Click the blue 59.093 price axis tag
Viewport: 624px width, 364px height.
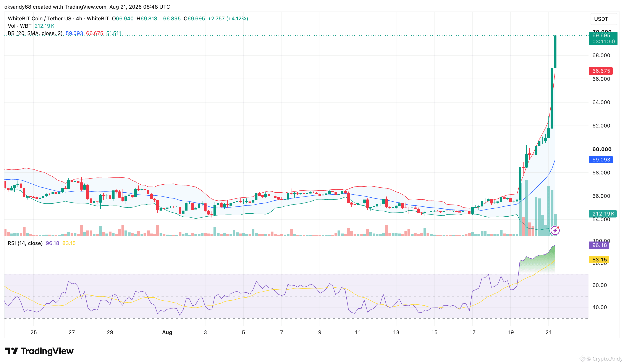pos(601,160)
